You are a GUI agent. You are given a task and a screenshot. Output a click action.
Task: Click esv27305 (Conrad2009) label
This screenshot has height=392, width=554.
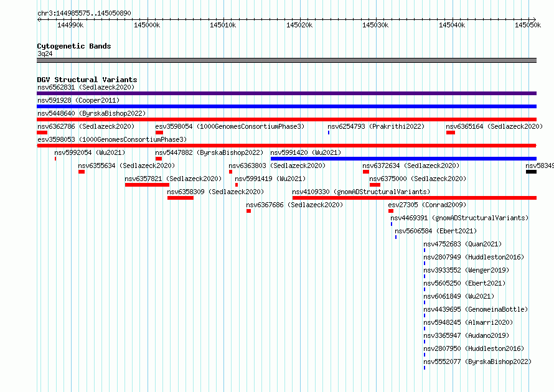tap(427, 205)
